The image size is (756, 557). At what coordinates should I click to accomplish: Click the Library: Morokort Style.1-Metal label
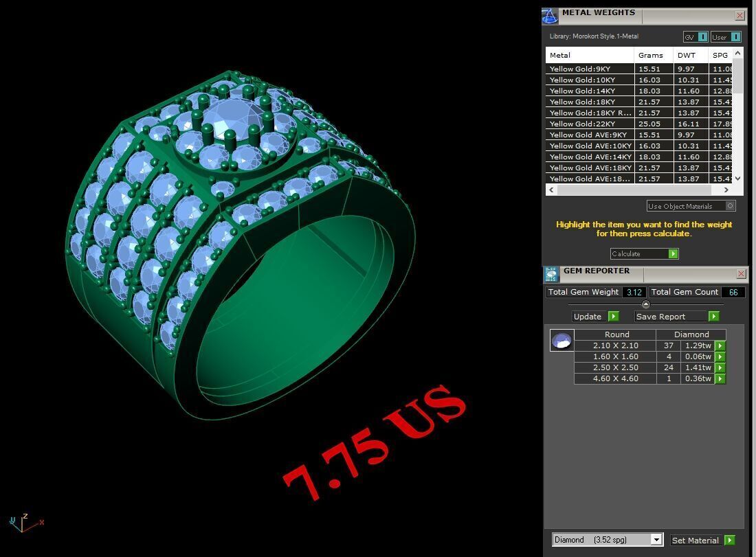pyautogui.click(x=594, y=36)
